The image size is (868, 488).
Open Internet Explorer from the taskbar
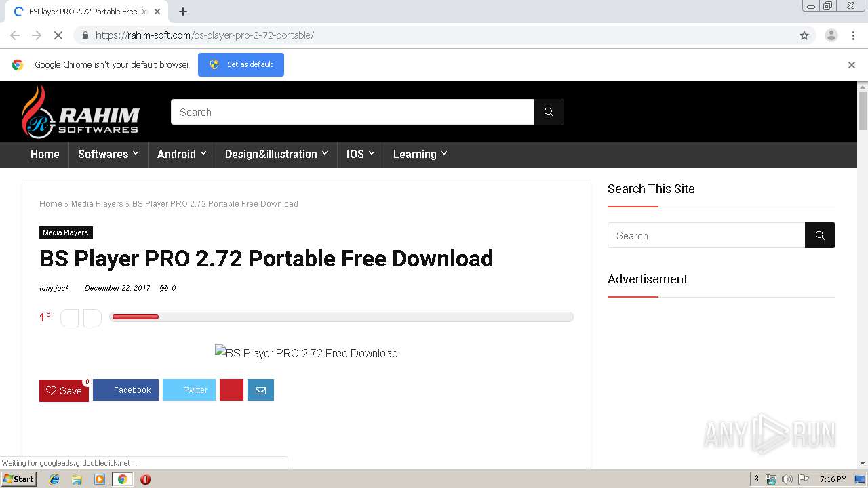point(54,479)
